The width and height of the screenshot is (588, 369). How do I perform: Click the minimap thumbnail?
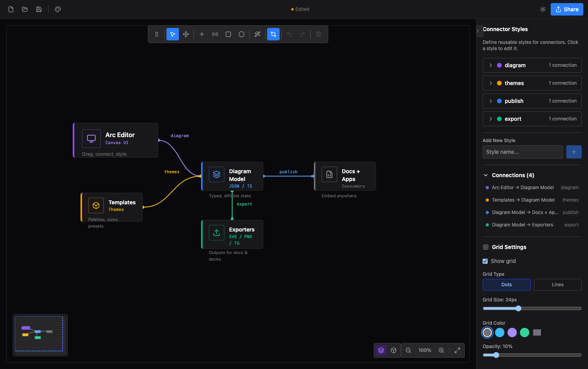click(40, 335)
